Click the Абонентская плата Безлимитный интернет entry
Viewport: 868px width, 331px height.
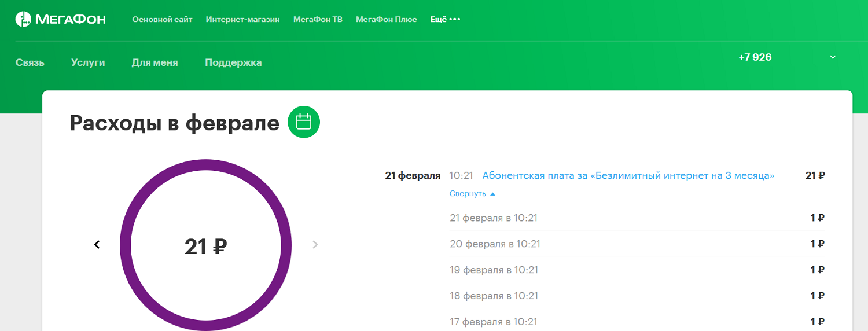628,175
